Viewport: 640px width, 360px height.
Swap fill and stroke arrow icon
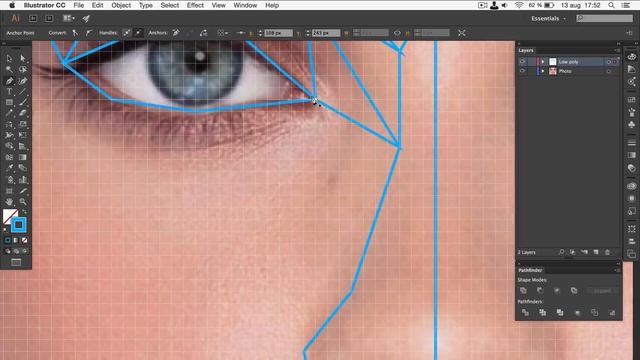click(24, 212)
